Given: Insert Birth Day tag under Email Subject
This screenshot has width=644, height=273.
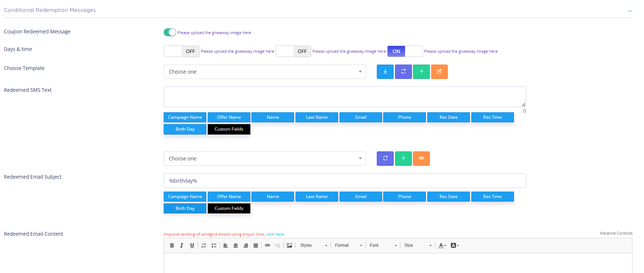Looking at the screenshot, I should tap(185, 208).
